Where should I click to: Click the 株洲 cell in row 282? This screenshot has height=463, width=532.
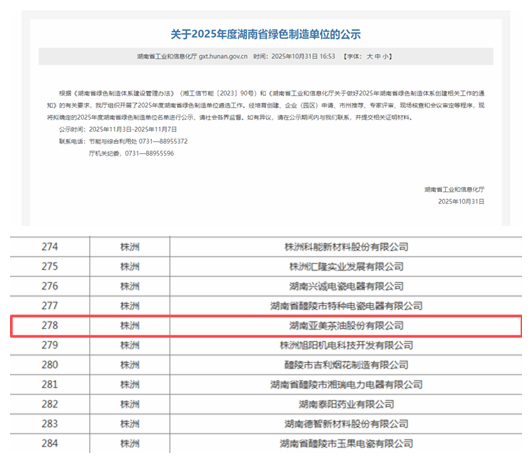[130, 404]
